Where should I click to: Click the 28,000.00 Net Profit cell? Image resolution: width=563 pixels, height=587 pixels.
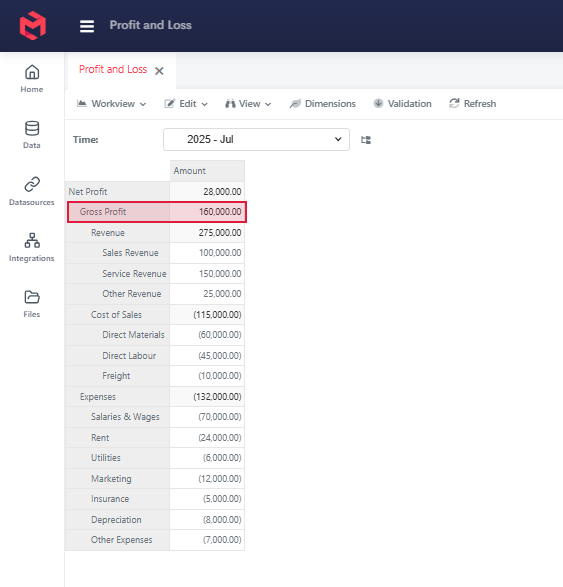click(207, 192)
